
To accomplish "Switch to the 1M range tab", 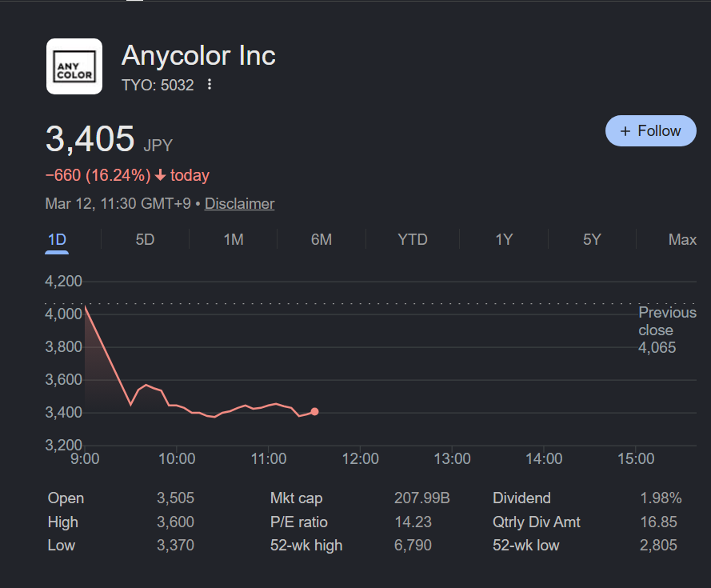I will point(234,239).
